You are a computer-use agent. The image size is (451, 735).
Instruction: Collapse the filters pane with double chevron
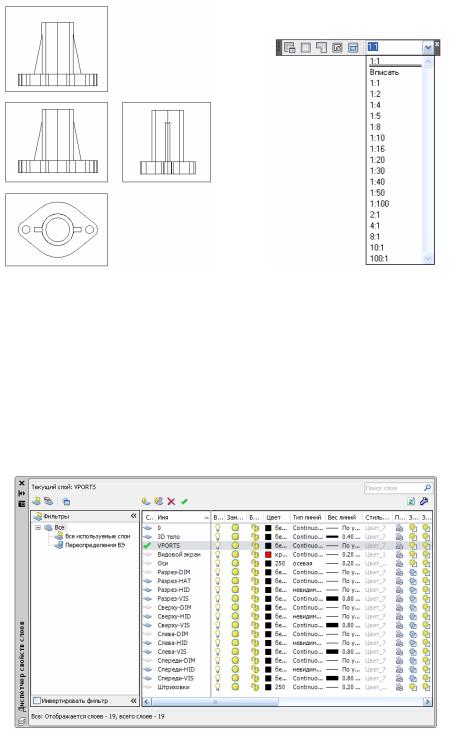134,516
